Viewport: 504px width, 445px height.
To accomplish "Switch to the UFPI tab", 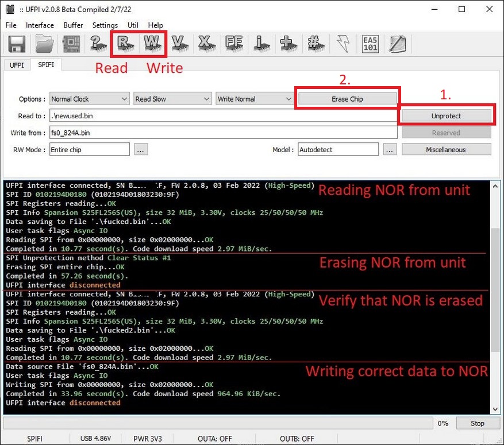I will (17, 65).
